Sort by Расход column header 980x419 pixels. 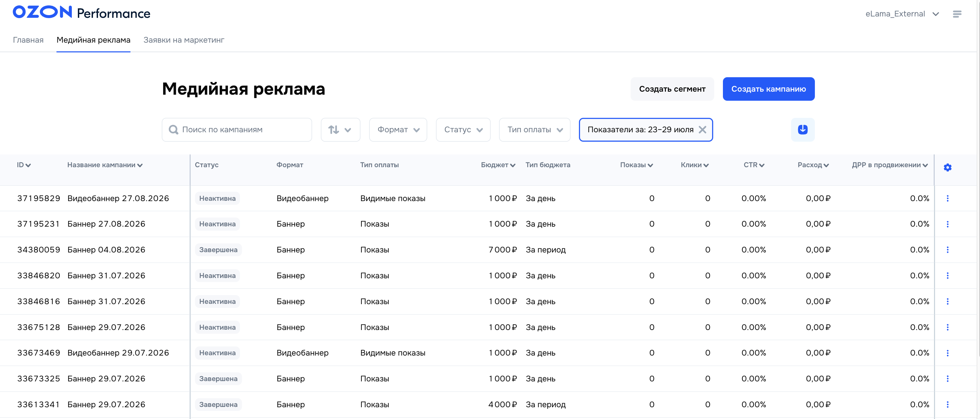coord(813,165)
